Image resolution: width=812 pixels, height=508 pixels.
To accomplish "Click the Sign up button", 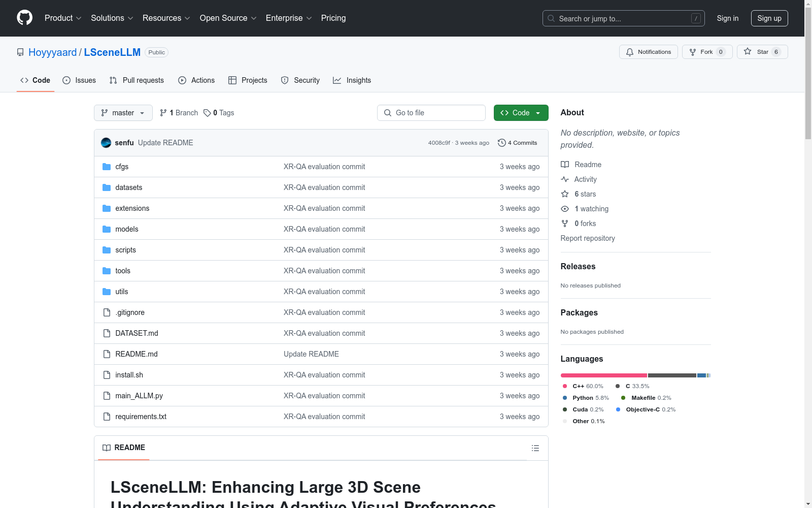I will coord(769,18).
